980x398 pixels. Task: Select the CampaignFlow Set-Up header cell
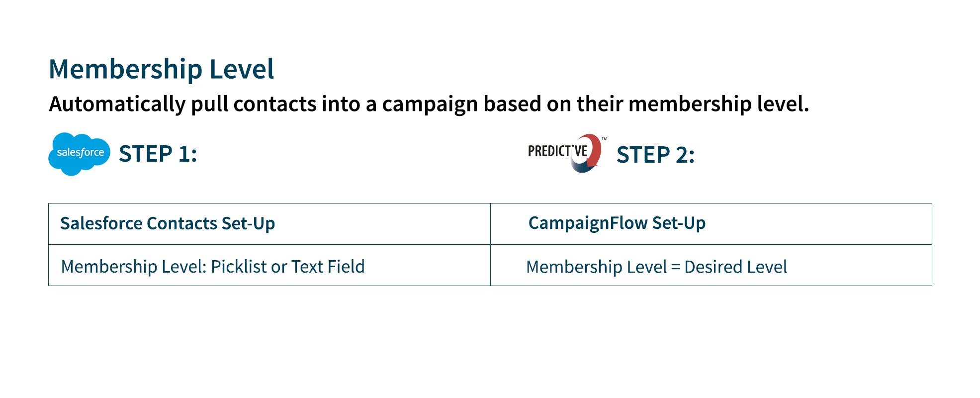[x=711, y=224]
